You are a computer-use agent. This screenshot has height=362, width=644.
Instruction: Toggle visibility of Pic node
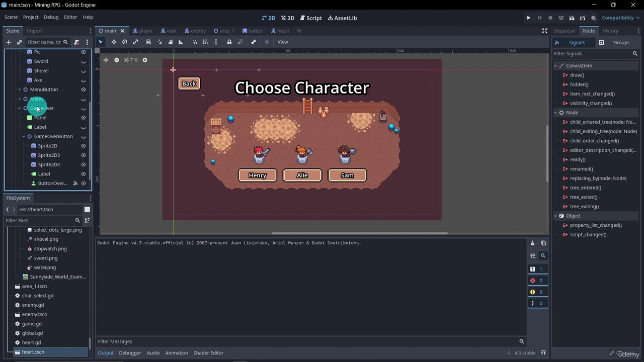(84, 52)
